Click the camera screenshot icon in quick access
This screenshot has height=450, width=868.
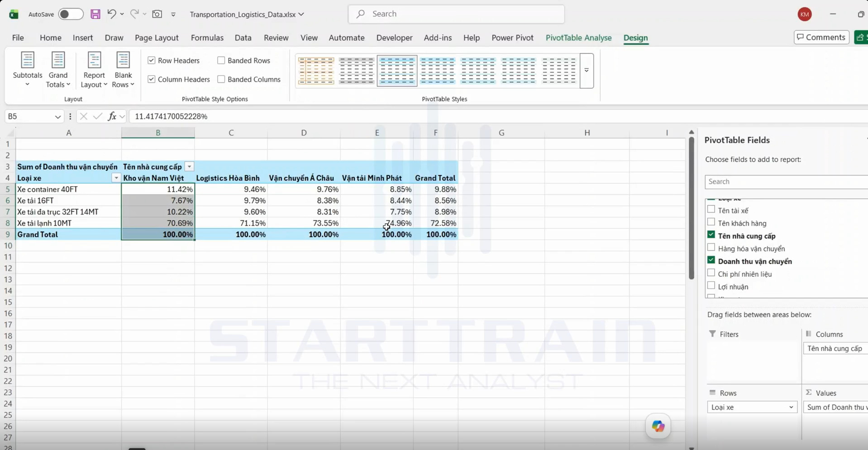157,14
